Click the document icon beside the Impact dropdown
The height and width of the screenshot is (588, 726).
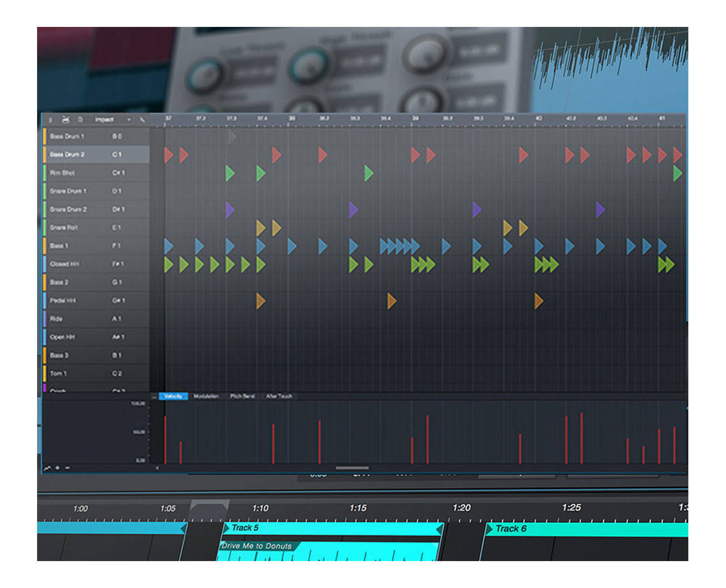coord(80,120)
